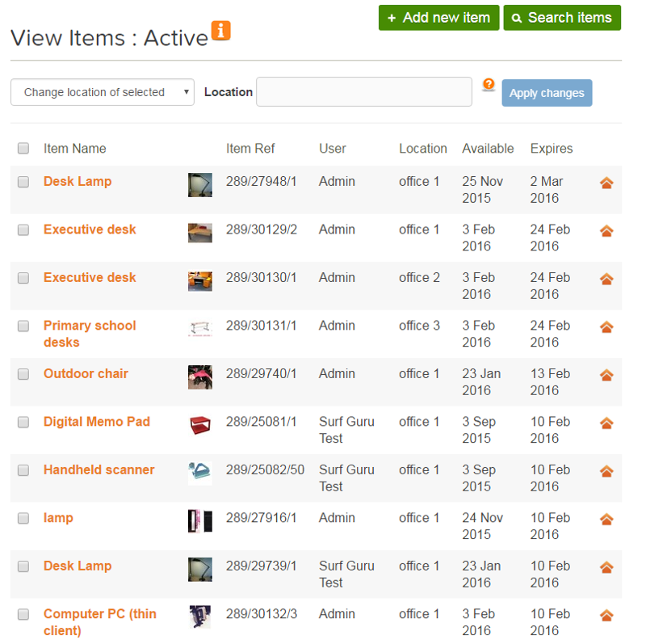Click the Apply changes button
The image size is (646, 644).
tap(547, 92)
